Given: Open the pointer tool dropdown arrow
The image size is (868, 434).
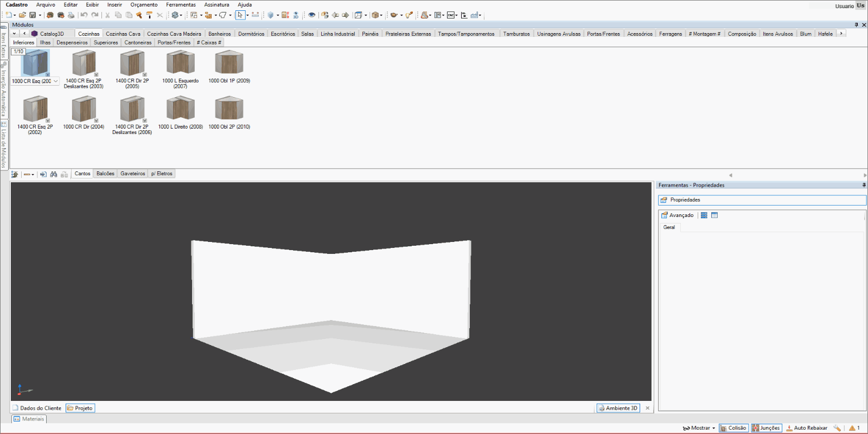Looking at the screenshot, I should click(x=247, y=15).
